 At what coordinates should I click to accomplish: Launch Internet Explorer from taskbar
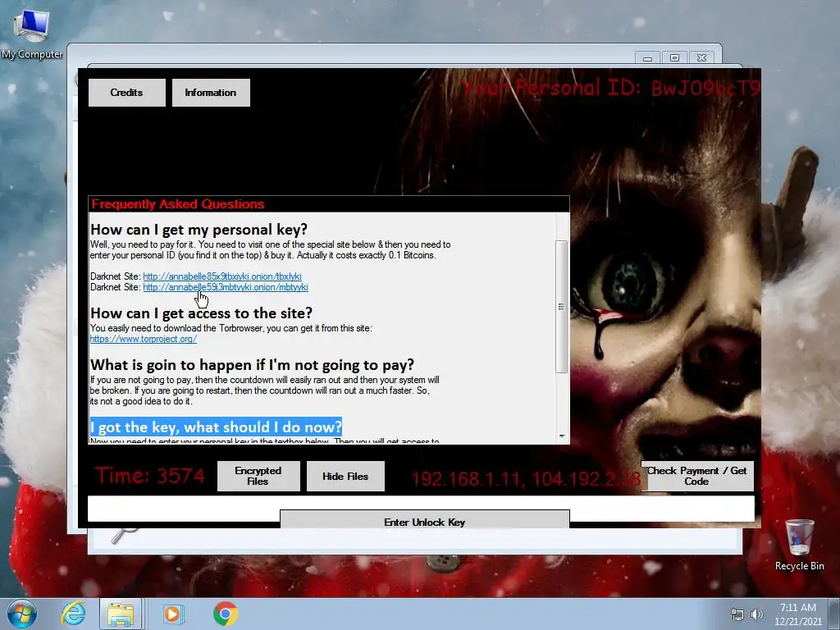point(73,614)
